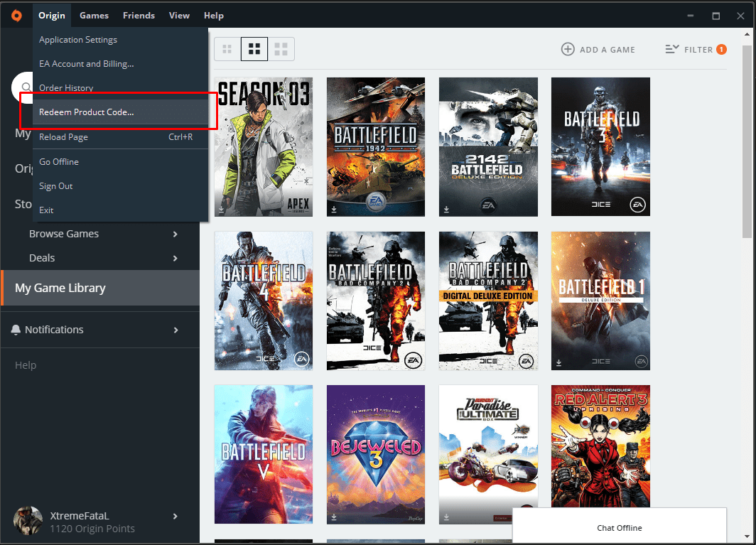756x545 pixels.
Task: Open Battlefield Bad Company 2 standard tile
Action: point(376,301)
